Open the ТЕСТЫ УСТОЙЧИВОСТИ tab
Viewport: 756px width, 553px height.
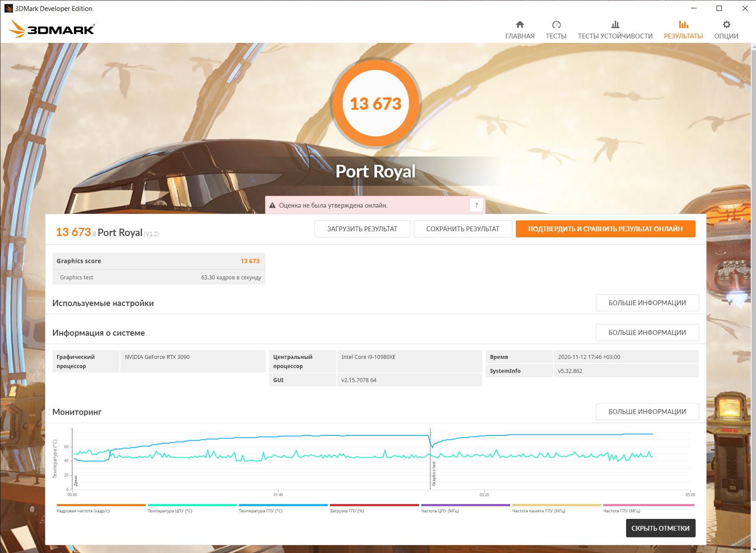click(x=615, y=30)
